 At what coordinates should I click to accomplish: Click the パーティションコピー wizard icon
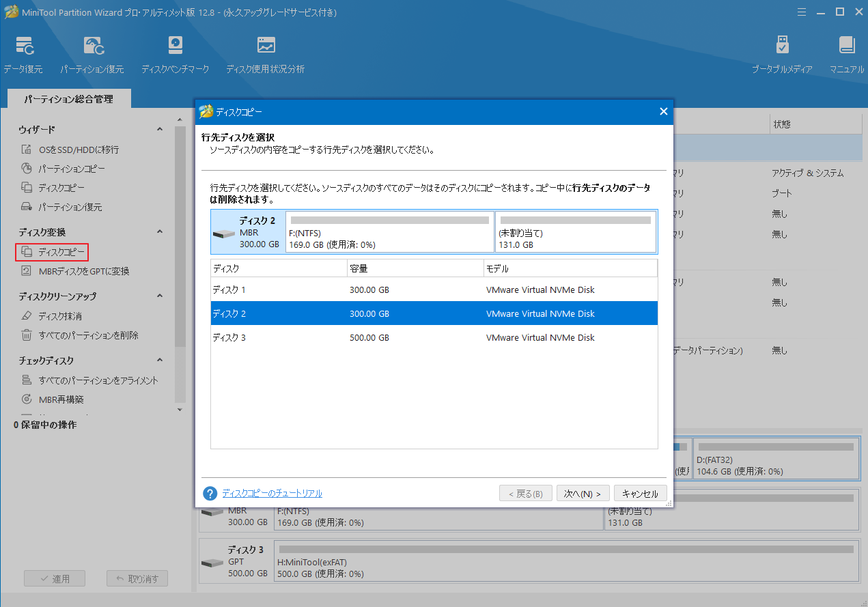(x=27, y=169)
